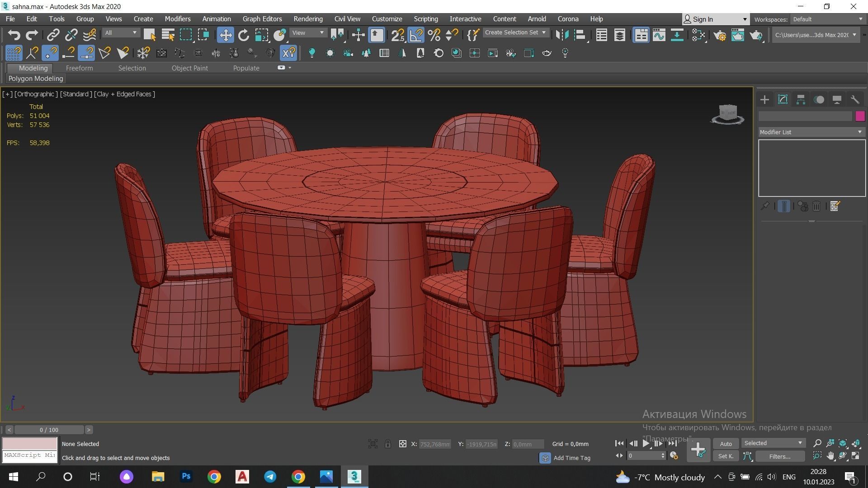Click the ViewCube in viewport

pyautogui.click(x=727, y=113)
